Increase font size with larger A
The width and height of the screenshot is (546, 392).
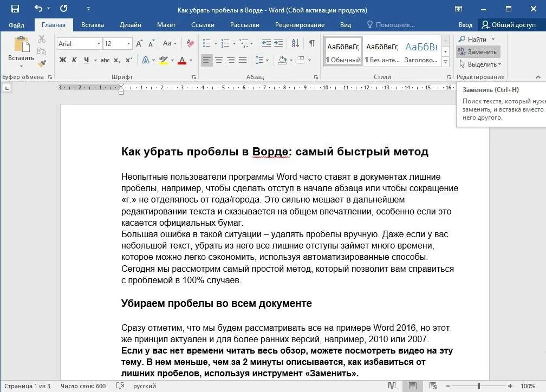pyautogui.click(x=139, y=43)
